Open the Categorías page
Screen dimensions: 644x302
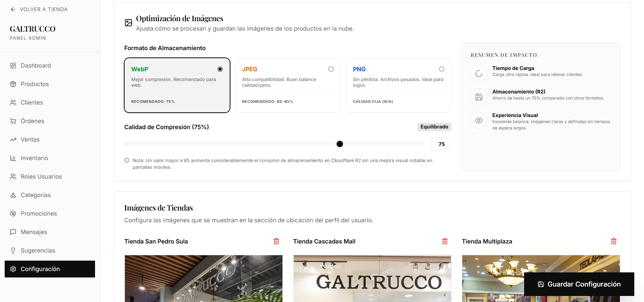[50, 195]
